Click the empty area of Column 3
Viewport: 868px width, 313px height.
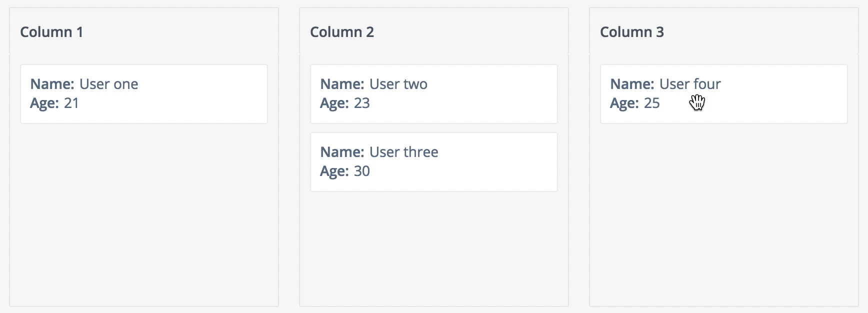click(x=723, y=215)
